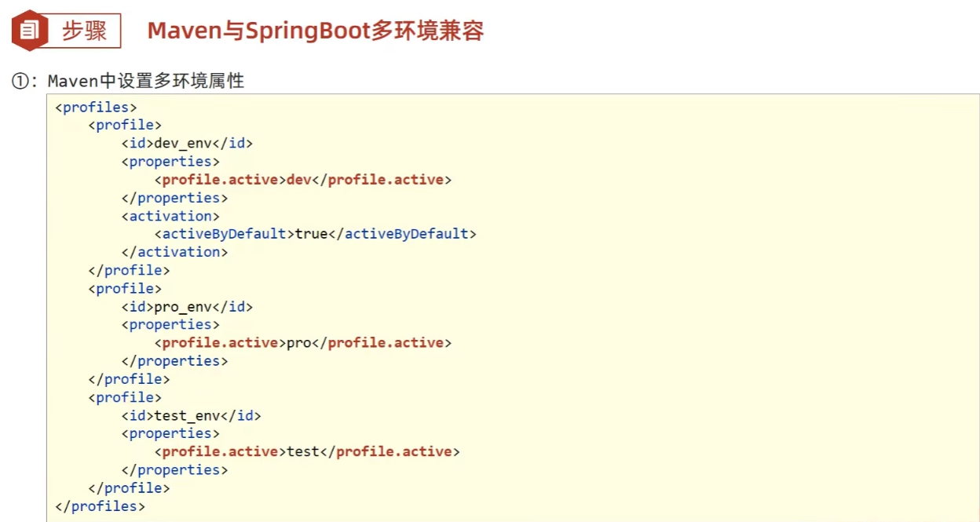Click the step heading Maven中设置多环境属性

146,80
